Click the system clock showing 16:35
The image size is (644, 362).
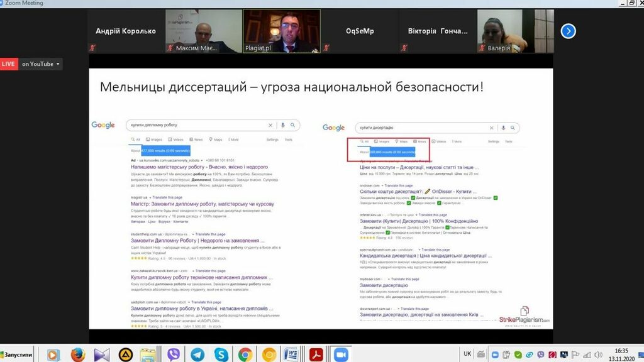(621, 354)
